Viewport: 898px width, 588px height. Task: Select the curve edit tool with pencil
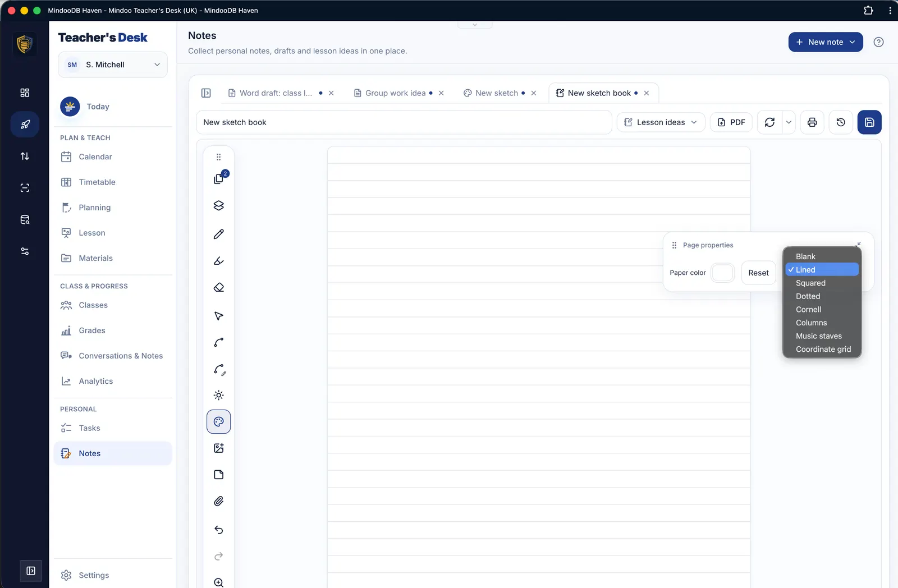(219, 369)
